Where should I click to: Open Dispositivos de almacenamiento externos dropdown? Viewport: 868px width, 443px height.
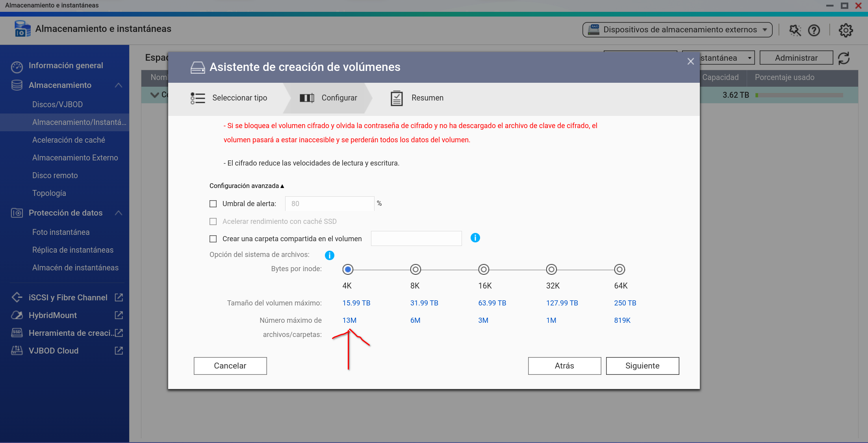[x=677, y=30]
